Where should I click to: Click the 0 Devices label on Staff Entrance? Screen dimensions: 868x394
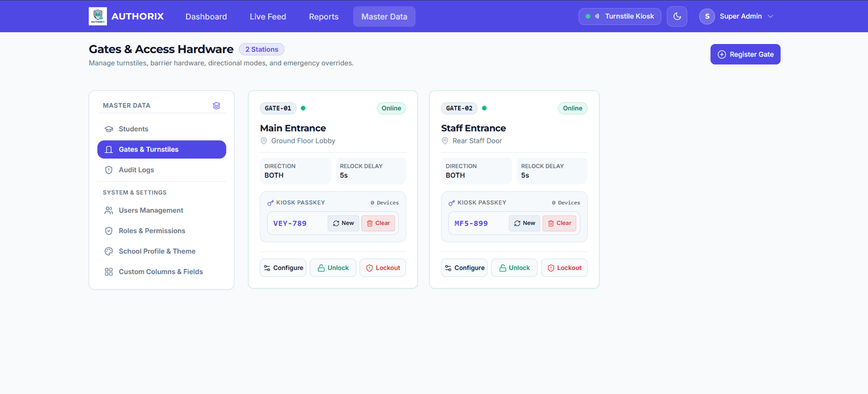(x=566, y=203)
